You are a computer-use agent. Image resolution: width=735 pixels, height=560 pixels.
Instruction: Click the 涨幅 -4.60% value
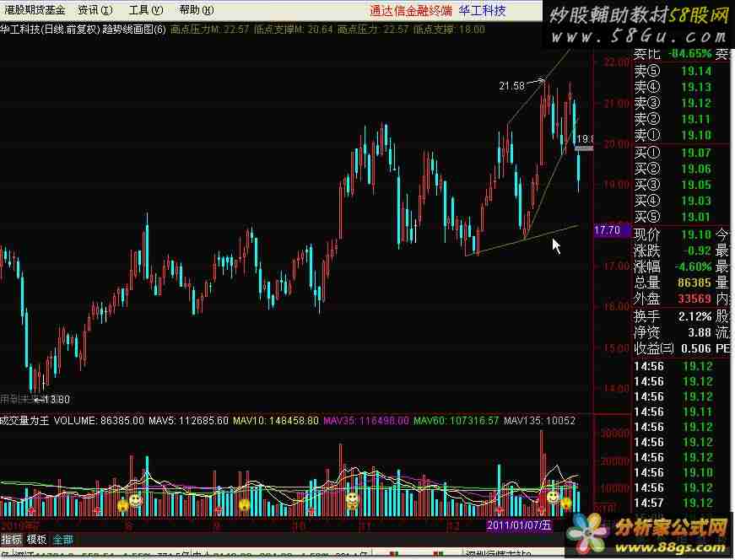pyautogui.click(x=694, y=267)
